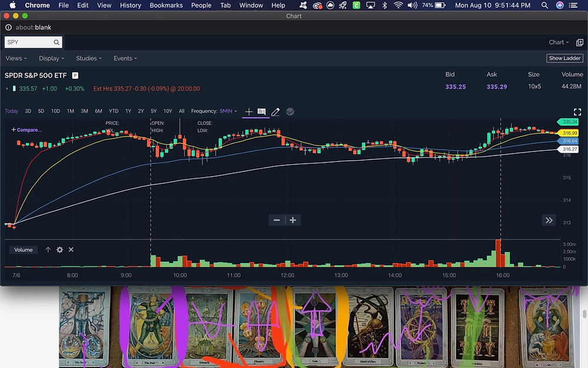Image resolution: width=588 pixels, height=368 pixels.
Task: Open the Wi-Fi status menu
Action: pos(398,5)
